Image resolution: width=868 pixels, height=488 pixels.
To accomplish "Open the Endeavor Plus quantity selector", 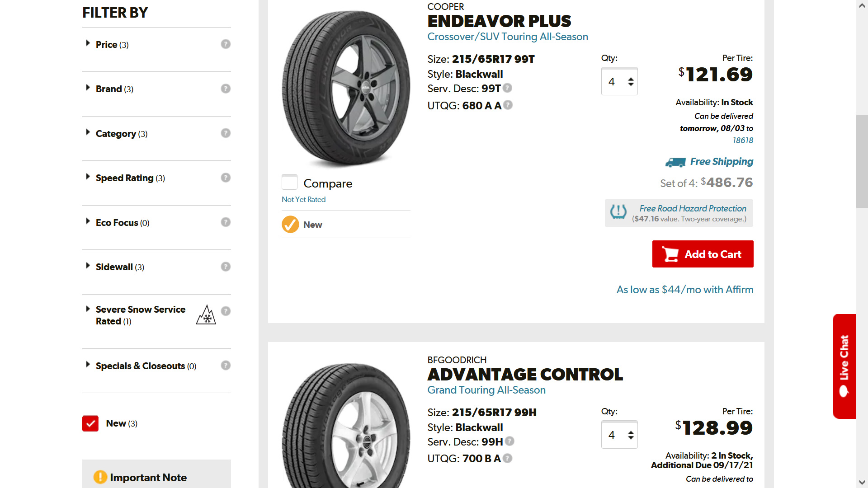I will (619, 82).
